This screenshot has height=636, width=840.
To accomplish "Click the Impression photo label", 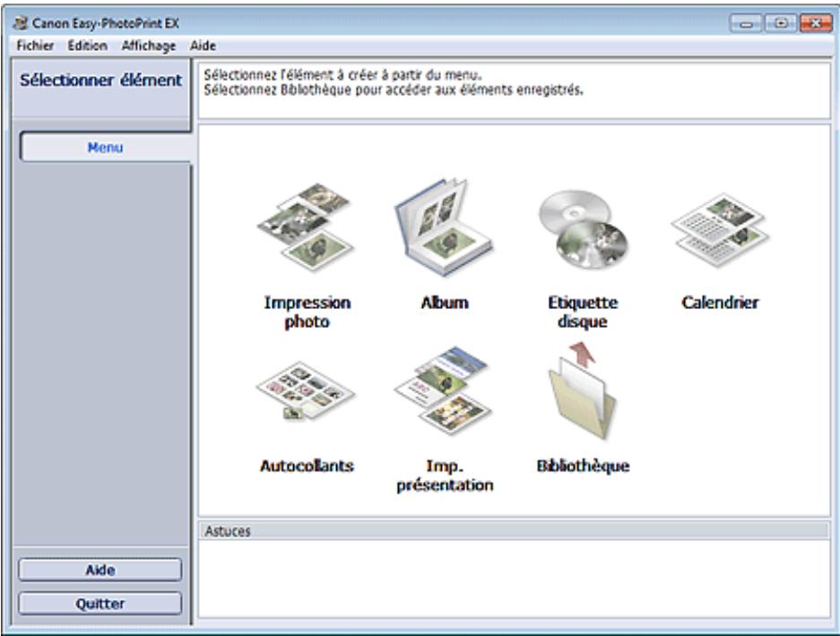I will 307,312.
